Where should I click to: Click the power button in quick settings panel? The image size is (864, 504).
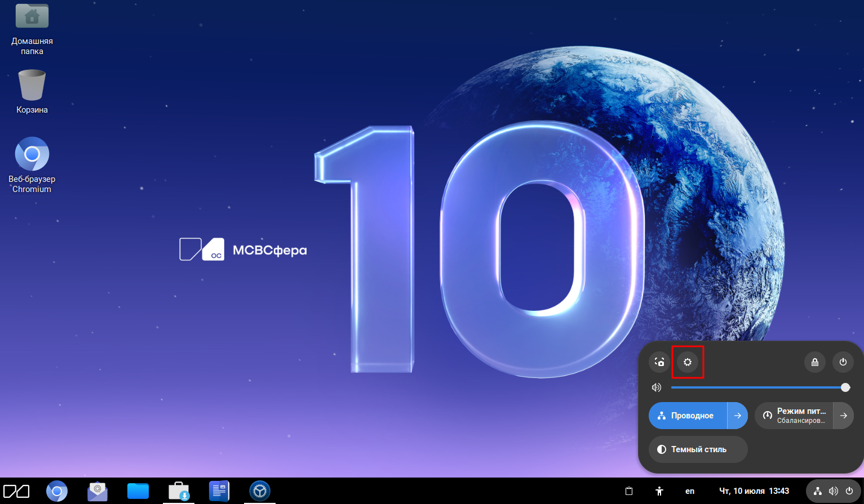point(843,362)
